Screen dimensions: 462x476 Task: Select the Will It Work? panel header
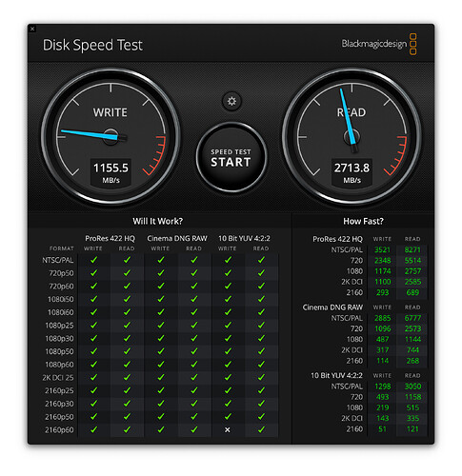pyautogui.click(x=158, y=221)
